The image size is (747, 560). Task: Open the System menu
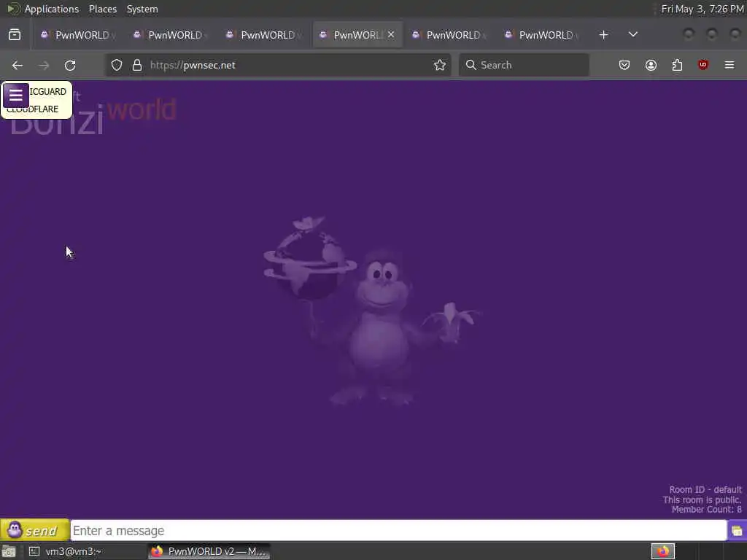[x=142, y=9]
